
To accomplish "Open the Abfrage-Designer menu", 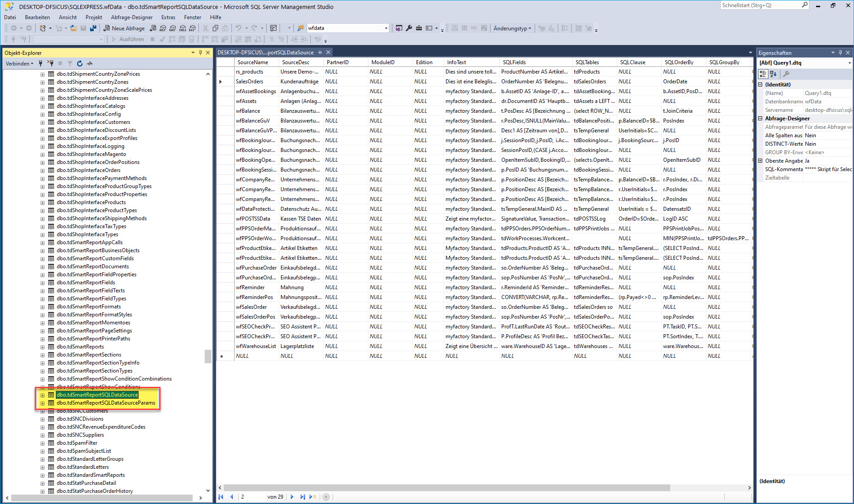I will pos(132,17).
